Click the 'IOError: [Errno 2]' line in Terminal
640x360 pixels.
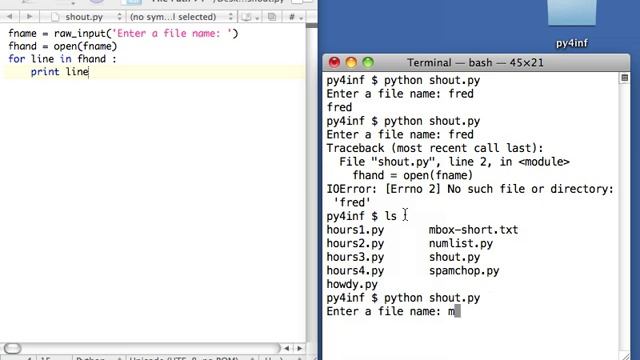point(470,189)
